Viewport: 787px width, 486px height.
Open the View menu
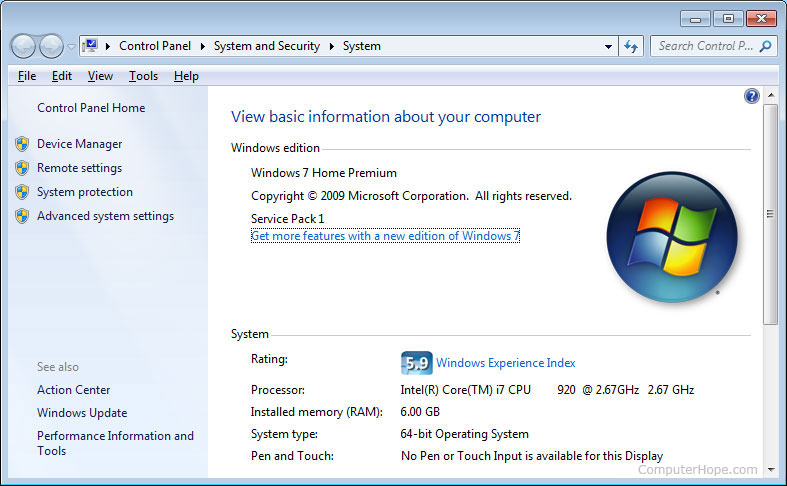click(x=100, y=76)
